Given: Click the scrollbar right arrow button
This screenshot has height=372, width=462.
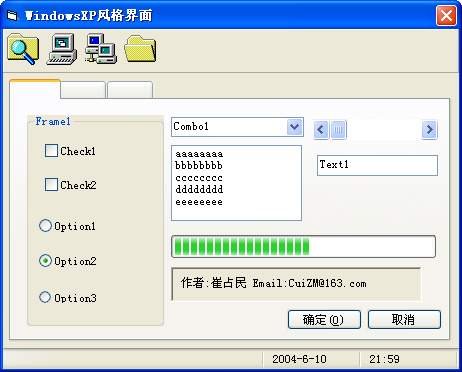Looking at the screenshot, I should [430, 130].
